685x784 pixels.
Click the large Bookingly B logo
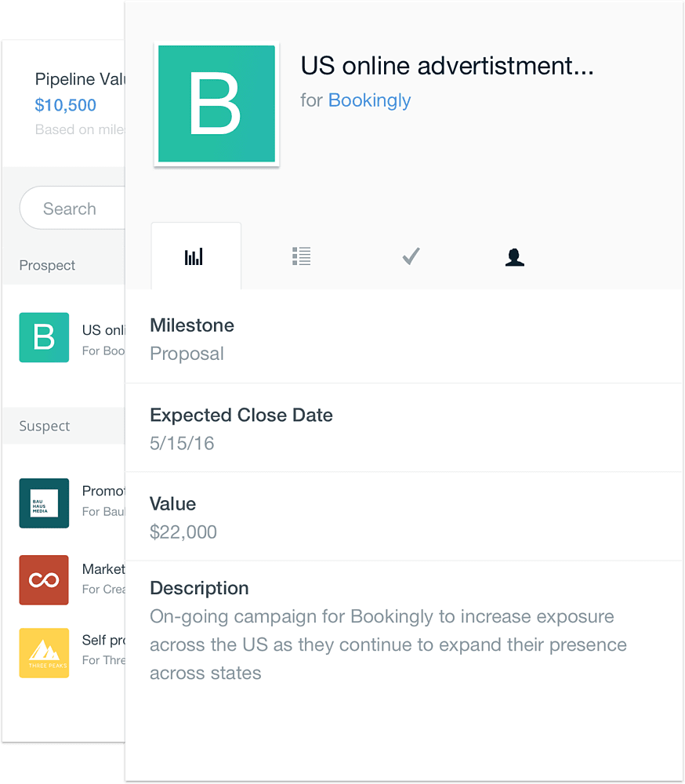click(216, 104)
